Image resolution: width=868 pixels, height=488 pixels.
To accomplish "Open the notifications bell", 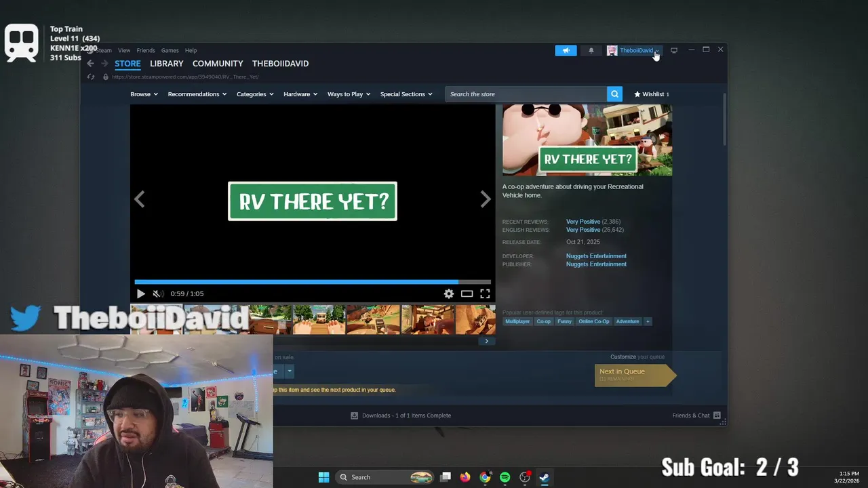I will (x=591, y=50).
